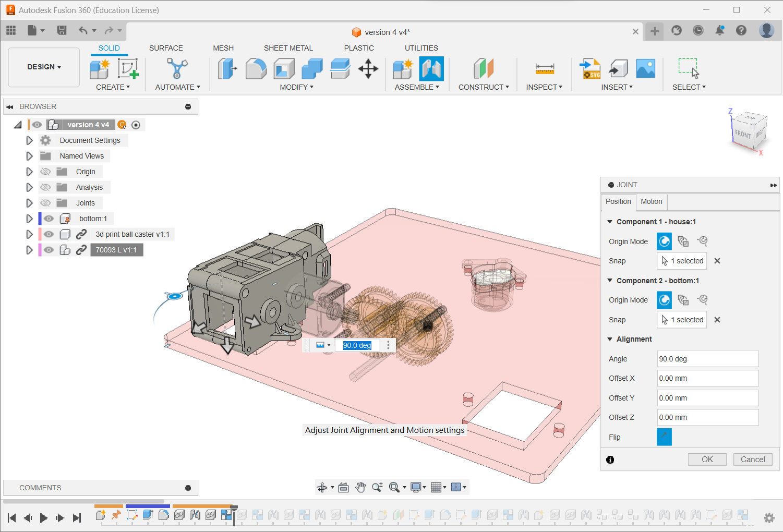
Task: Collapse the Alignment section in Joint panel
Action: [610, 339]
